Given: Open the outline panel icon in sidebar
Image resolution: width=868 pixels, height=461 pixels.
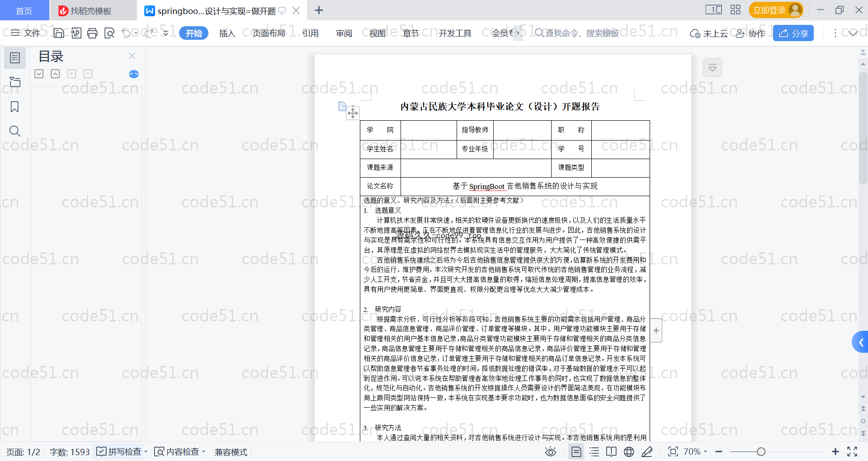Looking at the screenshot, I should pyautogui.click(x=15, y=58).
